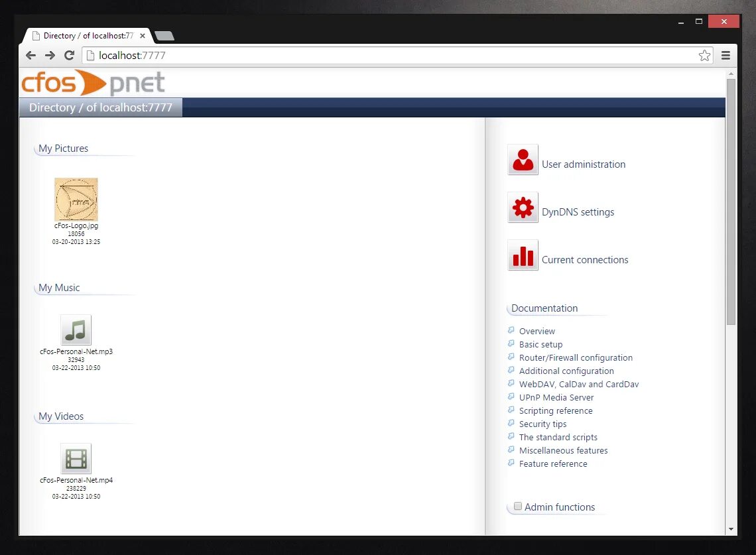
Task: Close the Directory of localhost tab
Action: click(x=143, y=36)
